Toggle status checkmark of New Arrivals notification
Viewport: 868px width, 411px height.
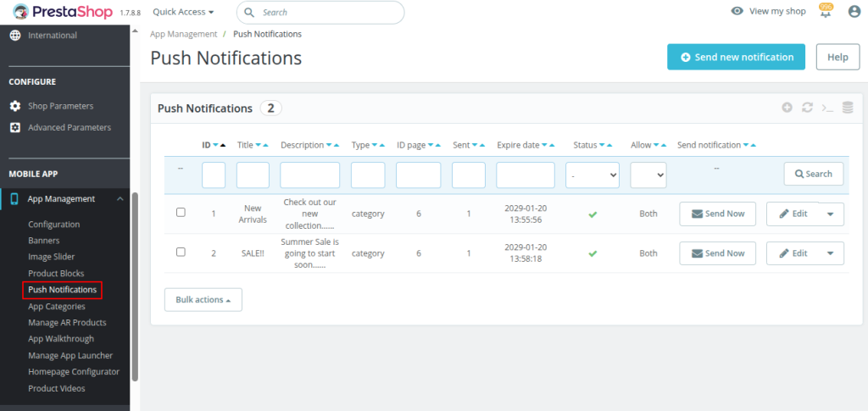coord(593,214)
